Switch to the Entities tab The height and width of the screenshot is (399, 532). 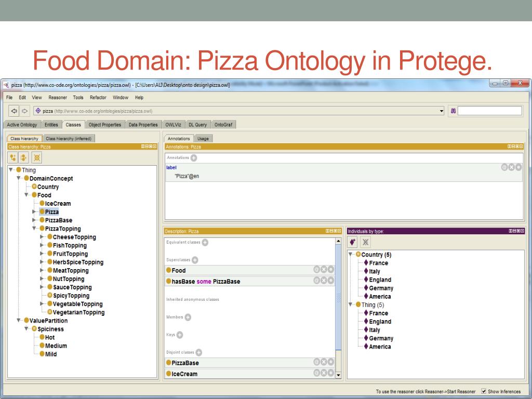pyautogui.click(x=51, y=125)
